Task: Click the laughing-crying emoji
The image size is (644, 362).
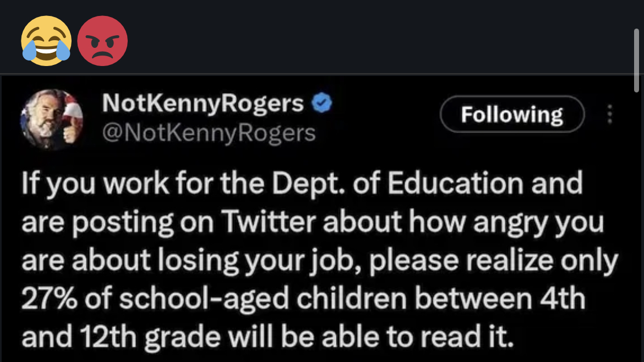Action: (x=46, y=41)
